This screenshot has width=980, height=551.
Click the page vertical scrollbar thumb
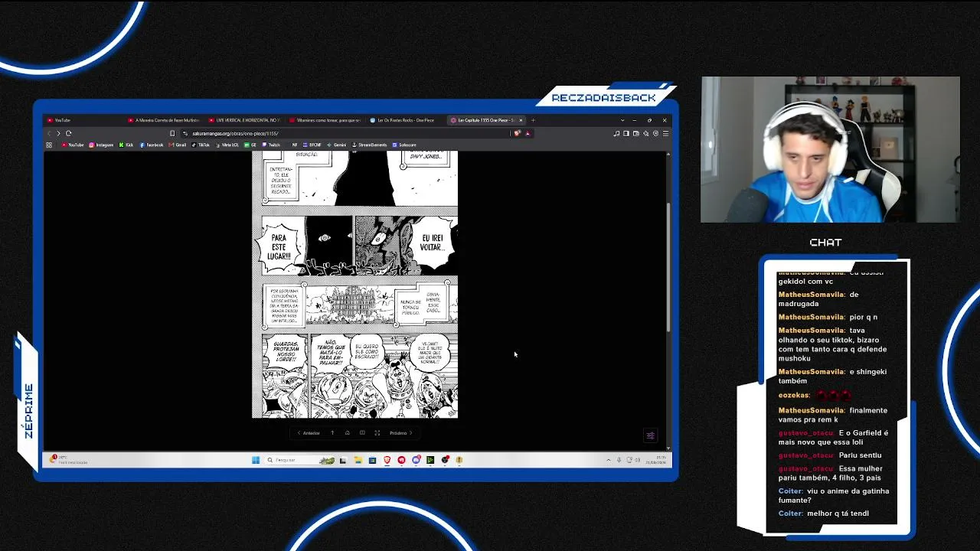pyautogui.click(x=668, y=266)
